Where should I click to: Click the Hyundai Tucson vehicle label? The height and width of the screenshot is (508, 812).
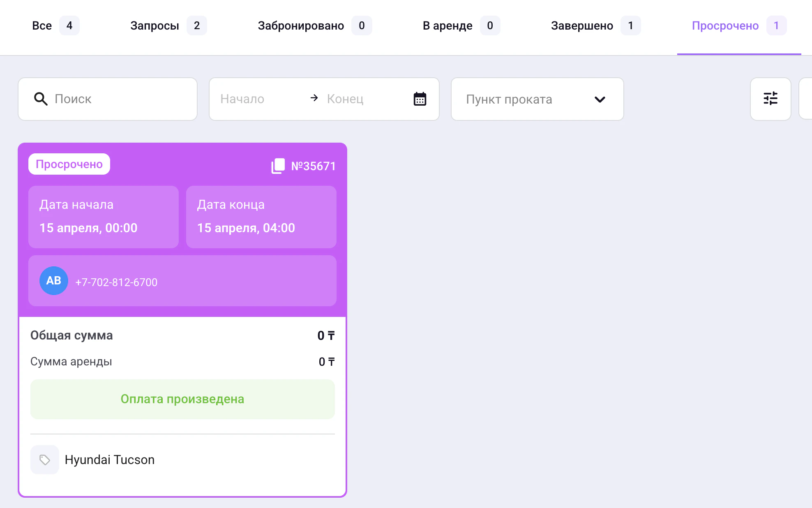(109, 460)
